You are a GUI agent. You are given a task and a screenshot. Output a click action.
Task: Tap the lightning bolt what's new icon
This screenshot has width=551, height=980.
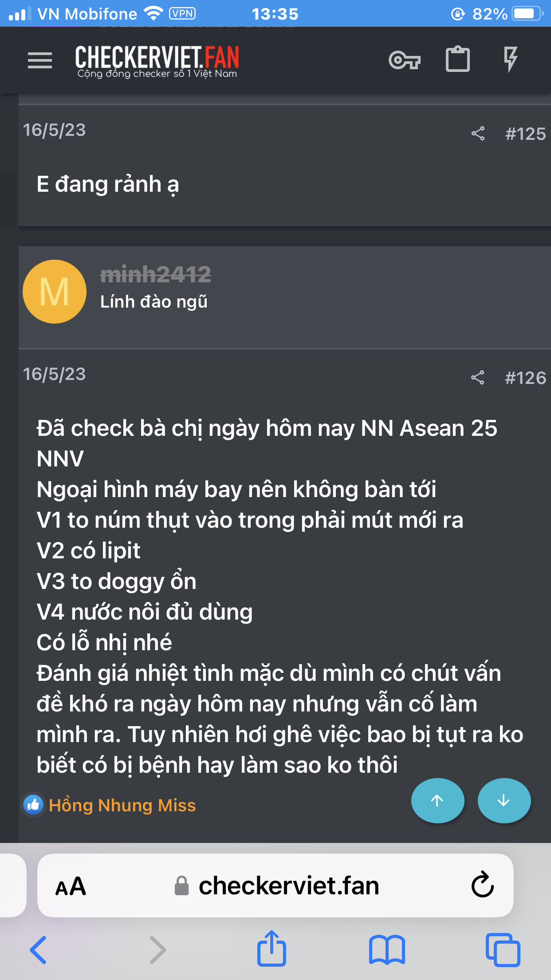point(511,59)
